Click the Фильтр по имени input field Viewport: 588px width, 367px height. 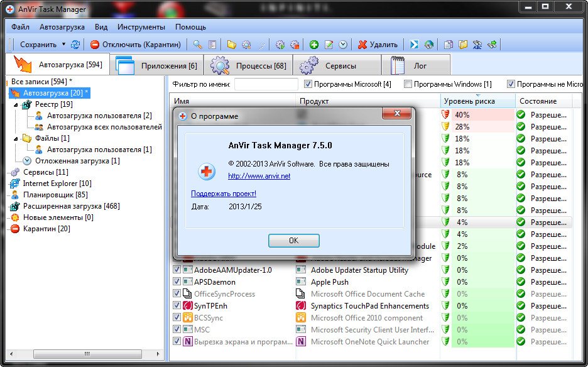pyautogui.click(x=266, y=84)
